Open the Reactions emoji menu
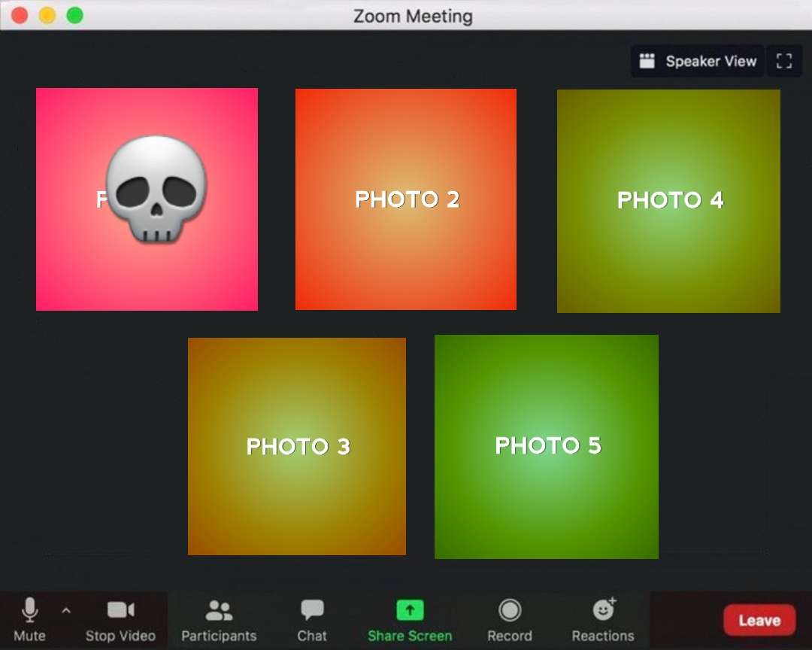 tap(603, 610)
